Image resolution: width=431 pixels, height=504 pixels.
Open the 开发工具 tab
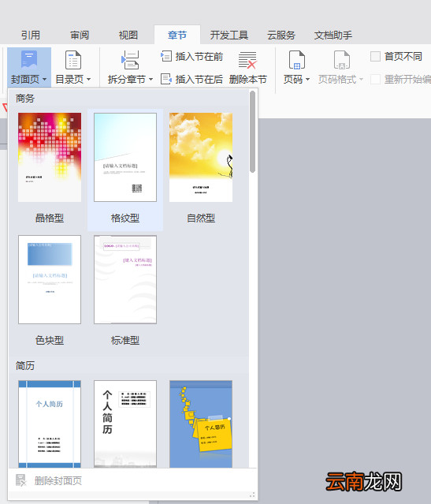pos(229,35)
